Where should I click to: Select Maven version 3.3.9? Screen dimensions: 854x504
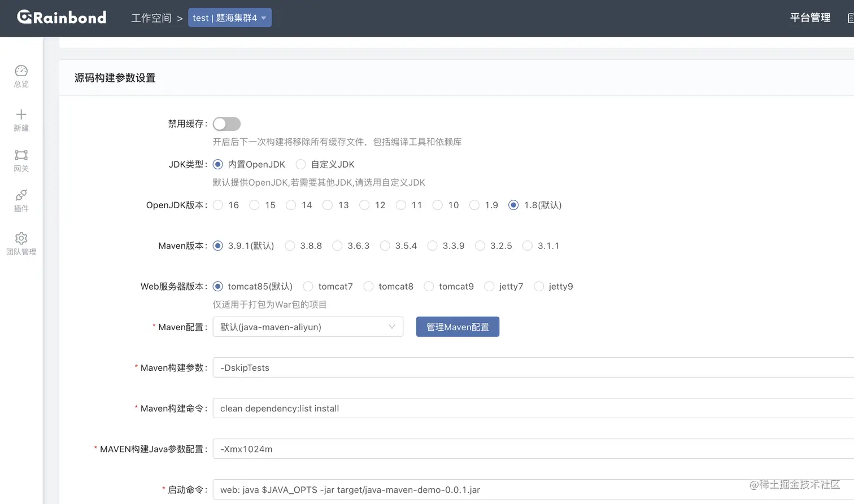[432, 246]
